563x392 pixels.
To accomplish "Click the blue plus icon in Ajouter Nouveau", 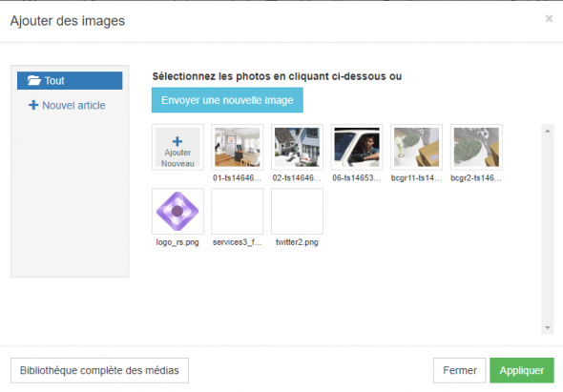I will click(177, 141).
